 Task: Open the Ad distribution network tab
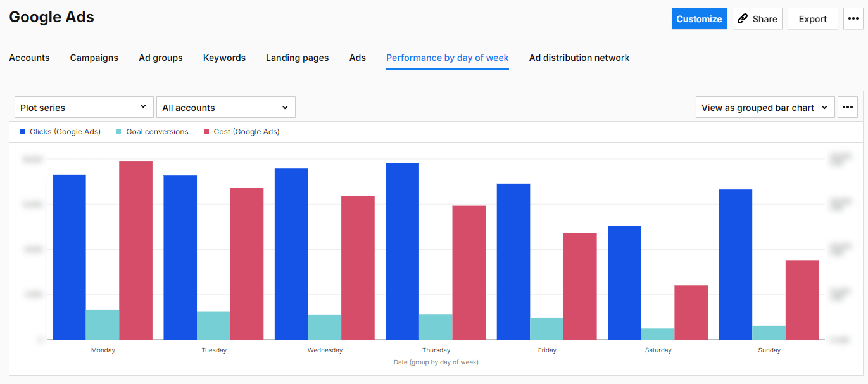click(x=579, y=58)
